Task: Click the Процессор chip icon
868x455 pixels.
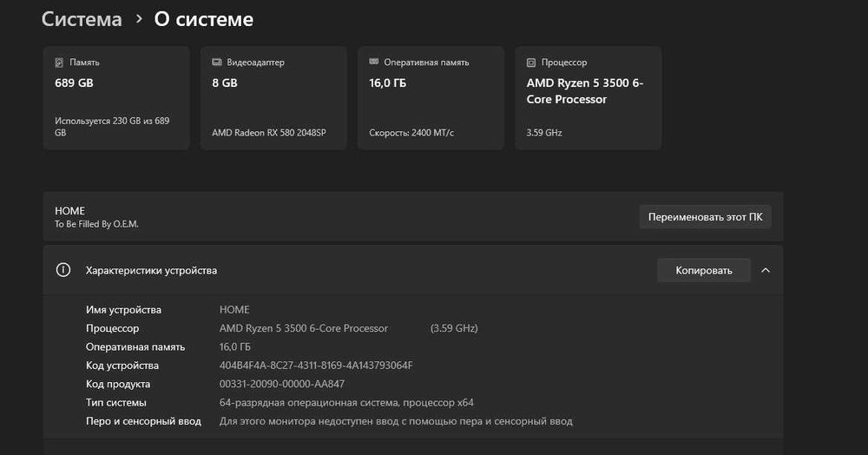Action: [x=531, y=63]
